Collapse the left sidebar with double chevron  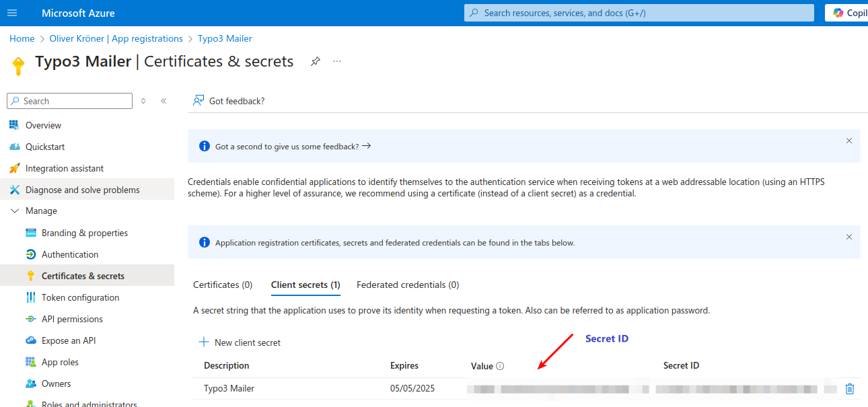[164, 100]
